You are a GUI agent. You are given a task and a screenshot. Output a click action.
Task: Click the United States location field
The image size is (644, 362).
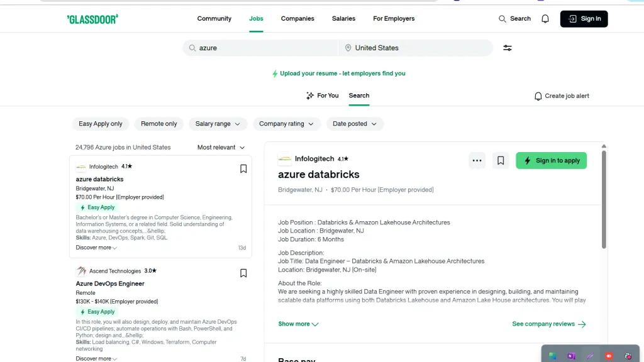pos(416,48)
